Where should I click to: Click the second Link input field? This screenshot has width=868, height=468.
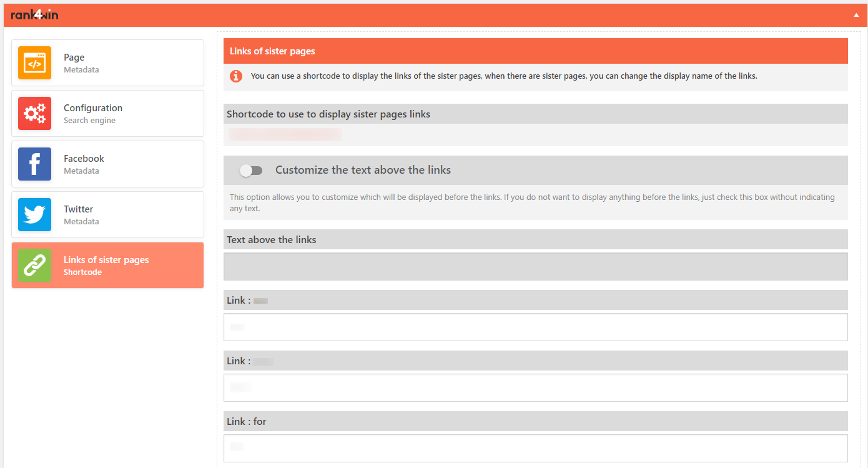tap(535, 387)
